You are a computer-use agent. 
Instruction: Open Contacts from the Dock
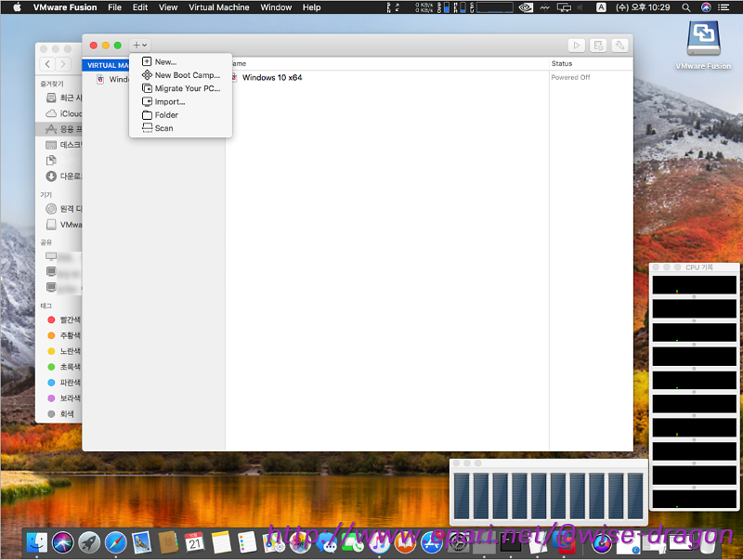click(168, 542)
